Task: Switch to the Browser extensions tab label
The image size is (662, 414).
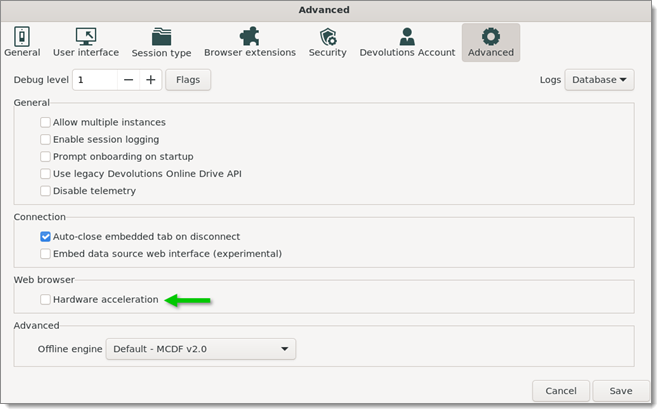Action: click(250, 52)
